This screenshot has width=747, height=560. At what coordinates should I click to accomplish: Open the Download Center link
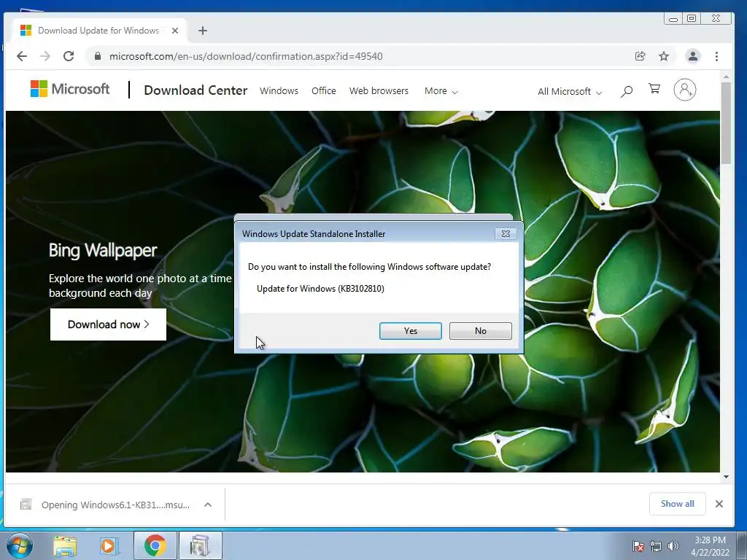196,90
